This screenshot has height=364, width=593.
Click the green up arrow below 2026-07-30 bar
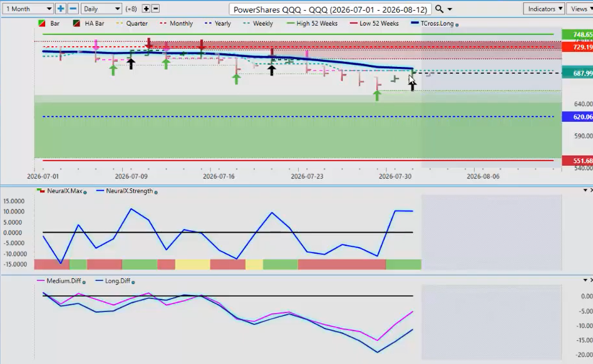377,96
